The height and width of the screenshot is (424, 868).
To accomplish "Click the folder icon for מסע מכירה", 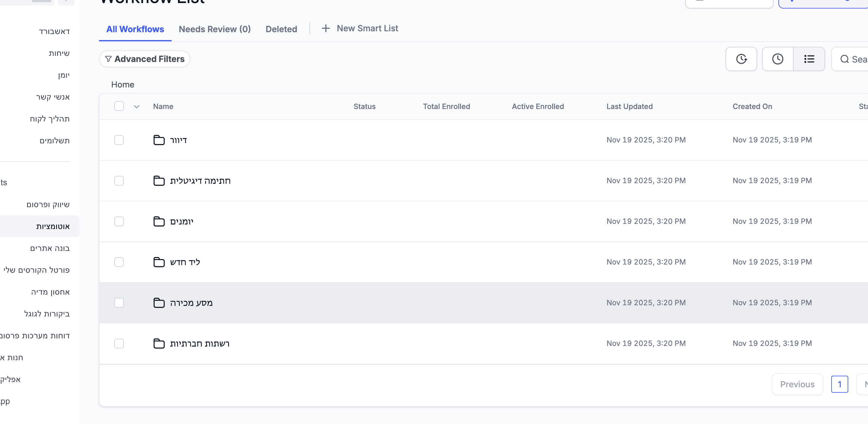I will click(x=159, y=303).
